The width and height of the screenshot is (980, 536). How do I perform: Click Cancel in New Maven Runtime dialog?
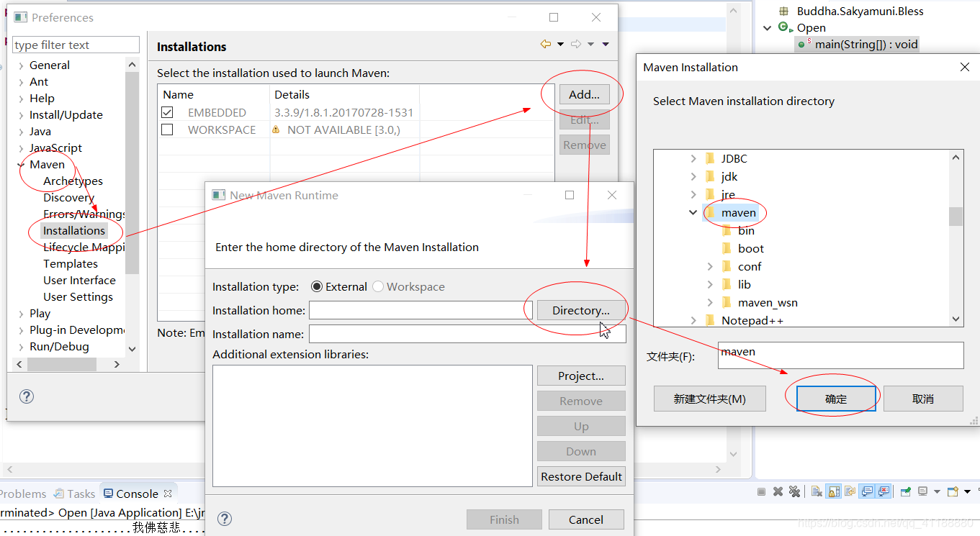tap(586, 519)
